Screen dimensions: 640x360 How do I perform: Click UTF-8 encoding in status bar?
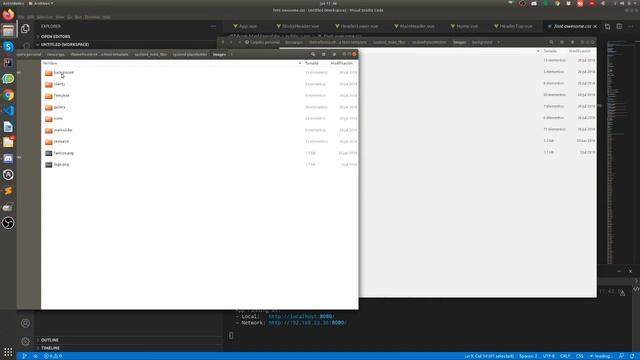pyautogui.click(x=549, y=356)
